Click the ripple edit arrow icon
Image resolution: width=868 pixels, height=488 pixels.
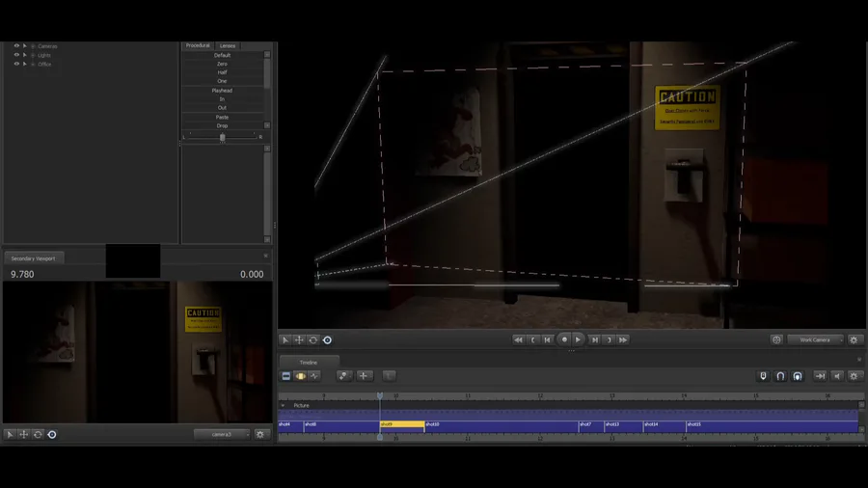tap(820, 376)
